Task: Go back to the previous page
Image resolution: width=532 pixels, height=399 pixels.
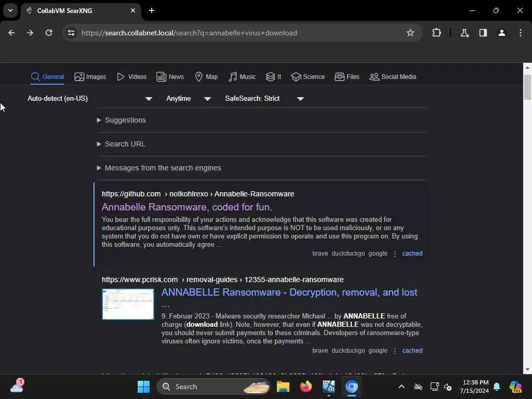Action: 11,33
